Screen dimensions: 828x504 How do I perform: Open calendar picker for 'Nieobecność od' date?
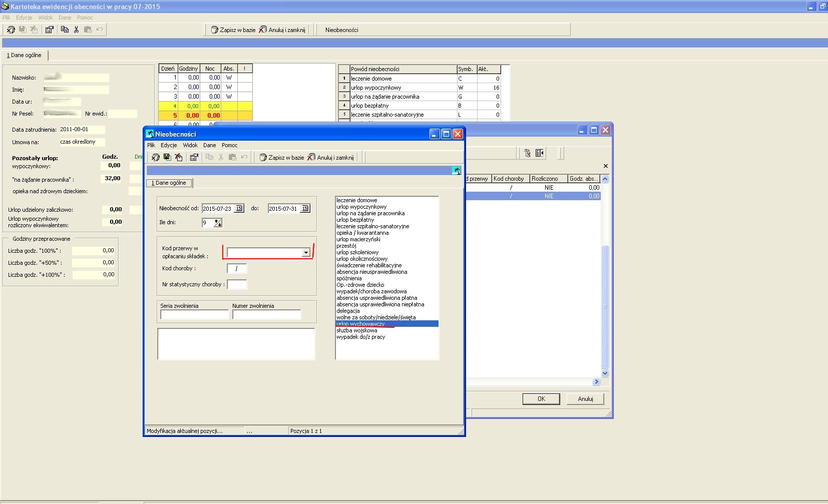click(x=239, y=209)
